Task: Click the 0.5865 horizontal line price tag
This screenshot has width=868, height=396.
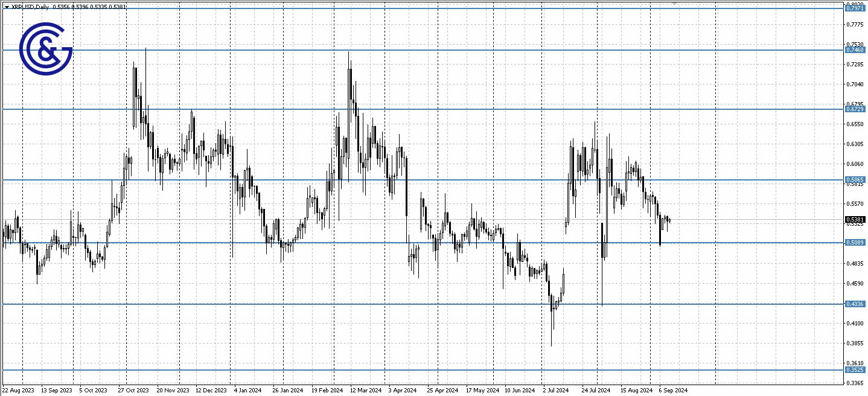Action: 855,180
